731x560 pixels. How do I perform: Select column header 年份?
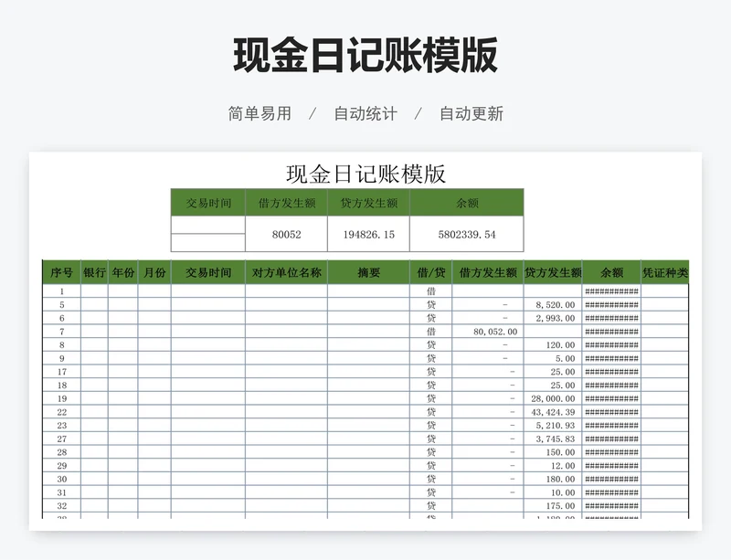pos(123,272)
